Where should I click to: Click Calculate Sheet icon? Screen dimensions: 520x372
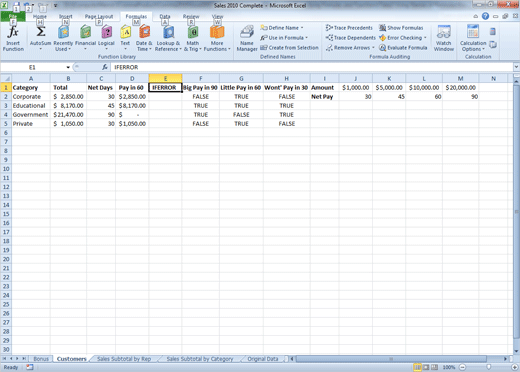493,44
